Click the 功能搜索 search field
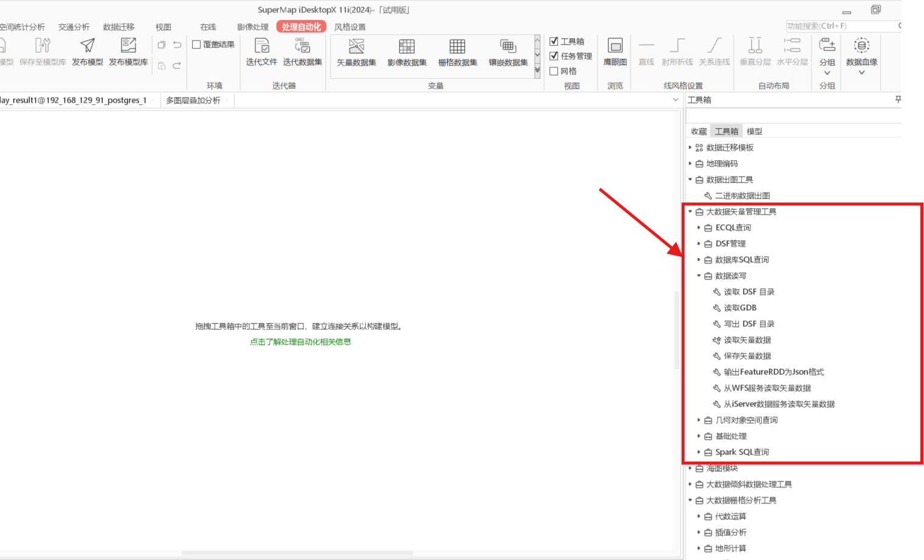Viewport: 924px width, 560px height. pyautogui.click(x=842, y=26)
